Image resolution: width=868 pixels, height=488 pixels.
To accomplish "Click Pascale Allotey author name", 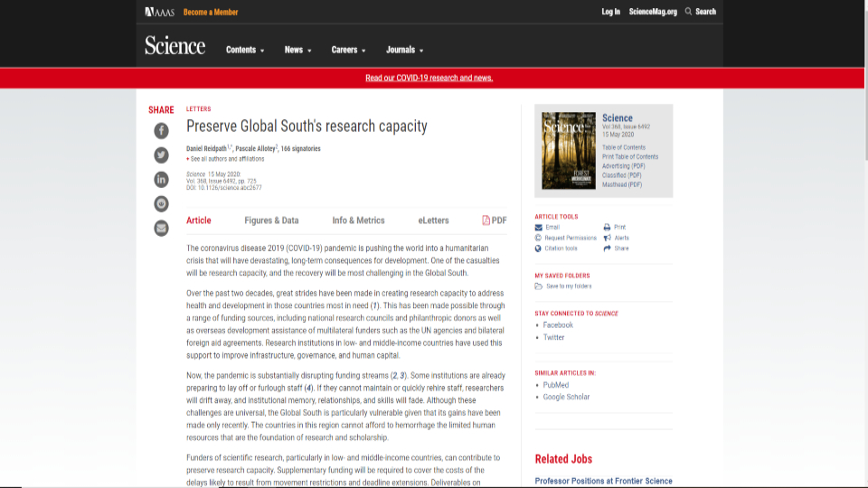I will coord(255,148).
